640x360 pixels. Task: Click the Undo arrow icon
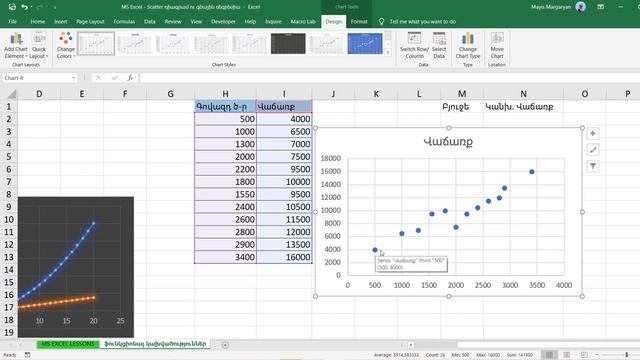24,7
